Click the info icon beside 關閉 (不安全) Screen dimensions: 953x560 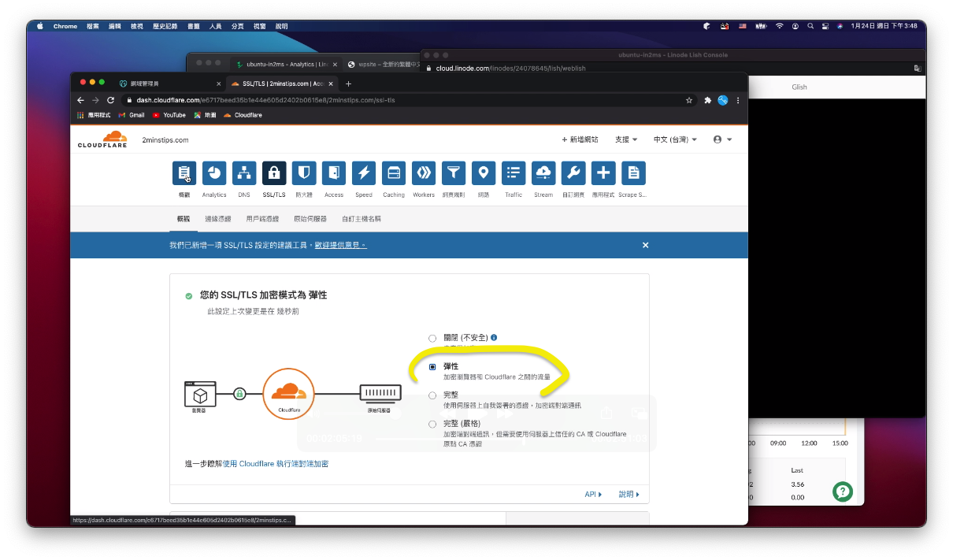[494, 338]
